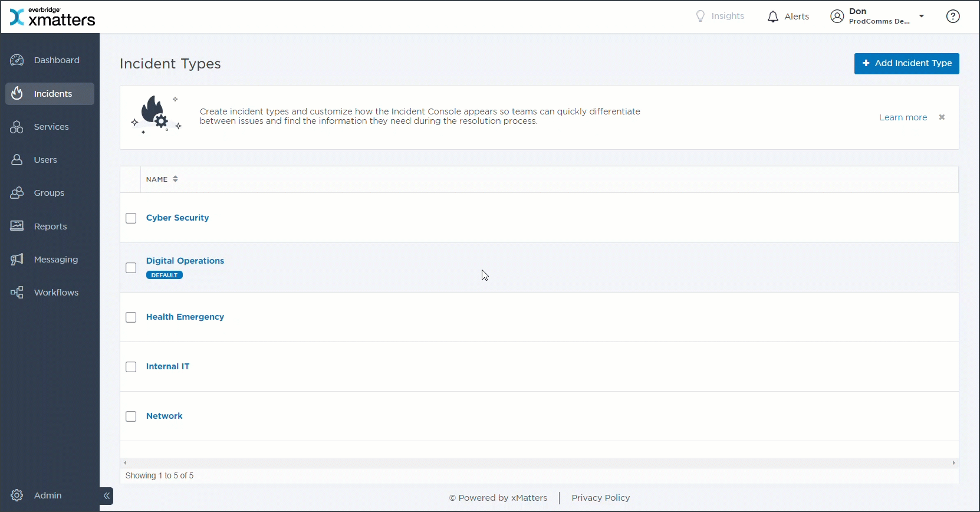The width and height of the screenshot is (980, 512).
Task: Check the Health Emergency checkbox
Action: click(131, 317)
